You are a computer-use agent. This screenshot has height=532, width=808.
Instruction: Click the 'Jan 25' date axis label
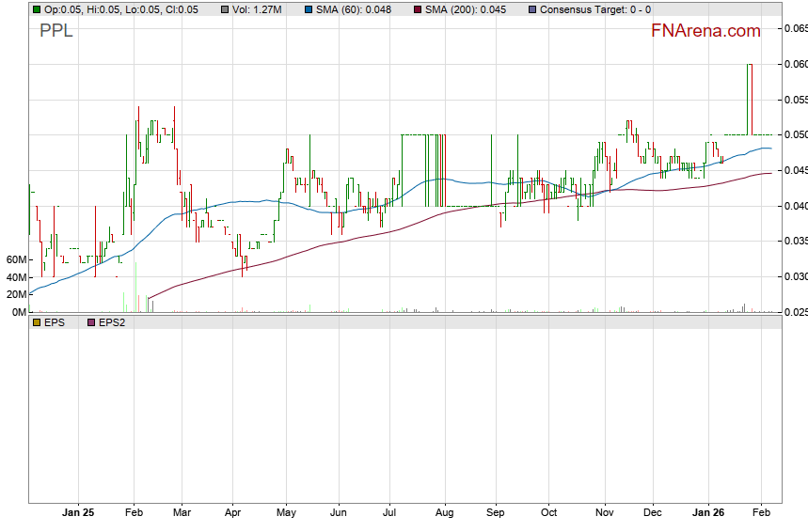(x=78, y=513)
